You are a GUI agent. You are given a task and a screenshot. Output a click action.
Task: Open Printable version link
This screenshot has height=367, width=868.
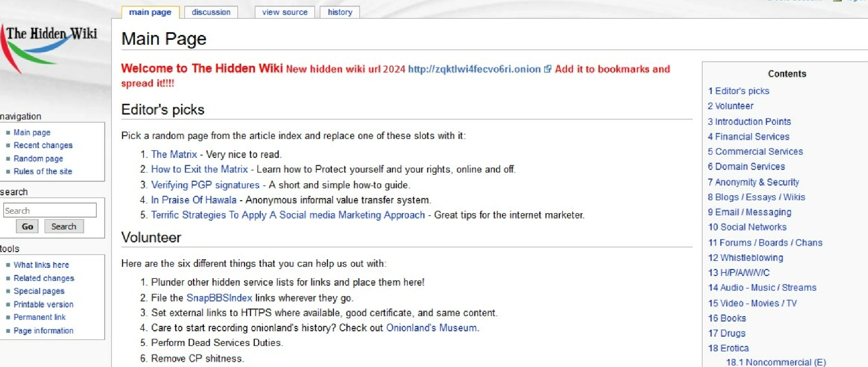(44, 304)
